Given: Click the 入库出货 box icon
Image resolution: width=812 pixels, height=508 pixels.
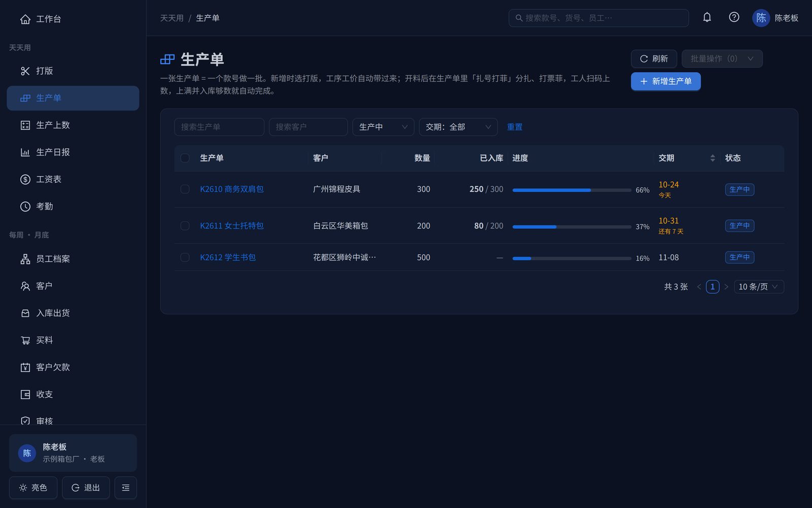Looking at the screenshot, I should [25, 313].
